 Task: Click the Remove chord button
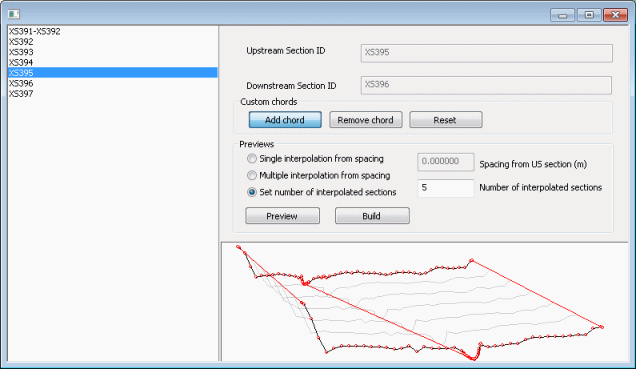pos(365,120)
